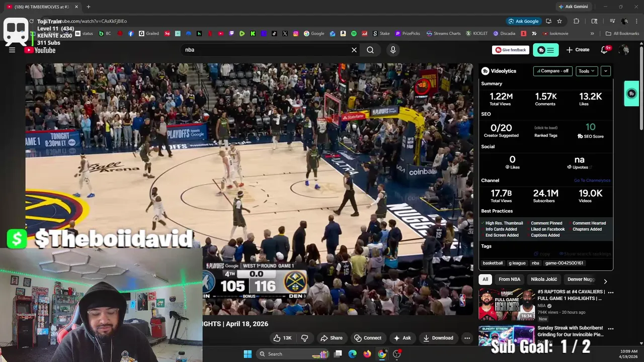Screen dimensions: 644x362
Task: Show more filter chips with arrow
Action: 605,281
